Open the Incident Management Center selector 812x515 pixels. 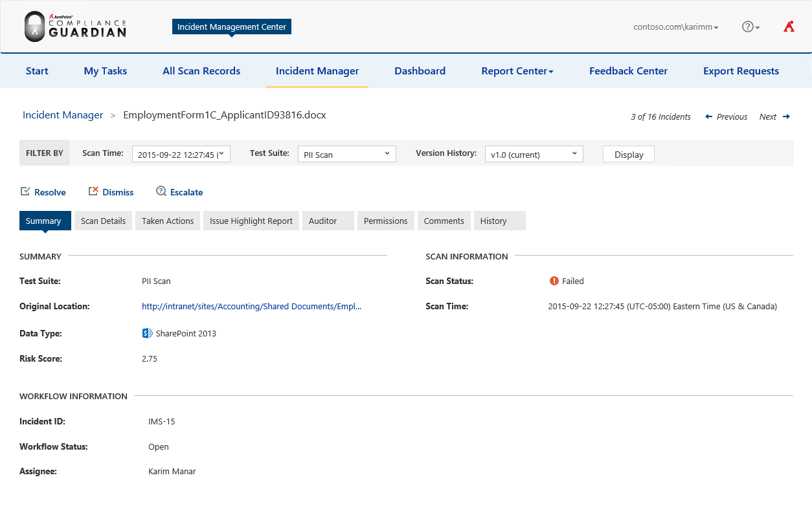click(x=232, y=27)
